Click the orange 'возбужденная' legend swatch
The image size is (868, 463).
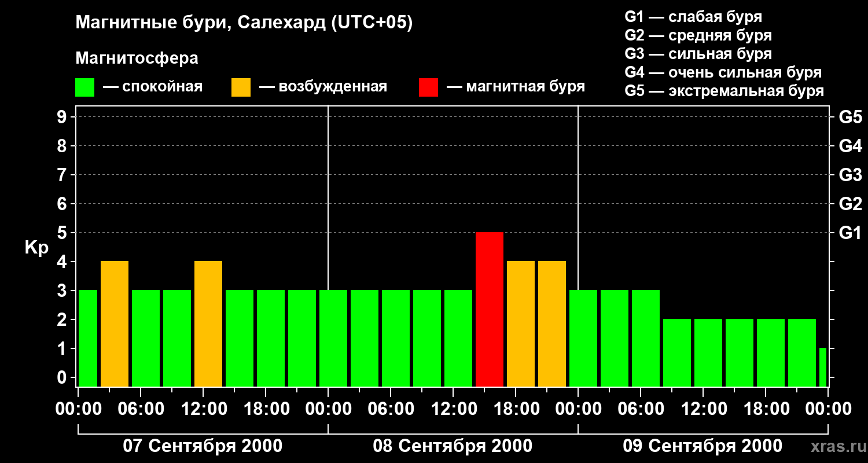click(241, 87)
